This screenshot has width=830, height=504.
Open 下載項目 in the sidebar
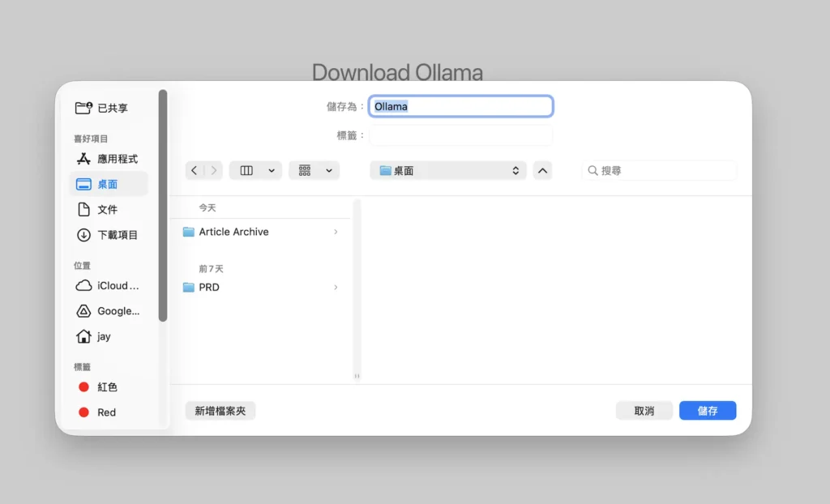108,235
